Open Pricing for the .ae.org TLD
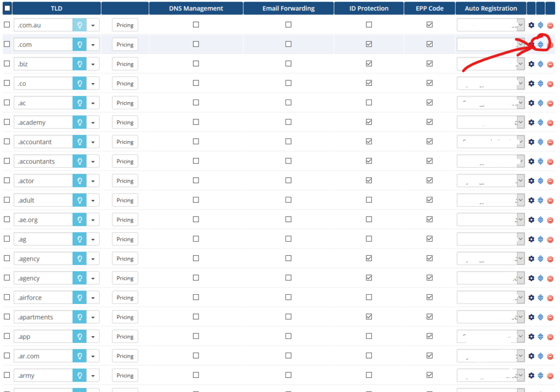 click(125, 220)
